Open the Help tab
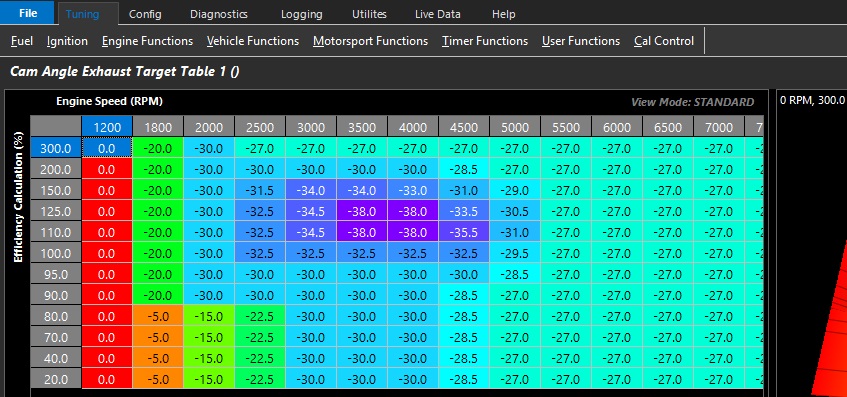The width and height of the screenshot is (847, 397). (x=503, y=14)
